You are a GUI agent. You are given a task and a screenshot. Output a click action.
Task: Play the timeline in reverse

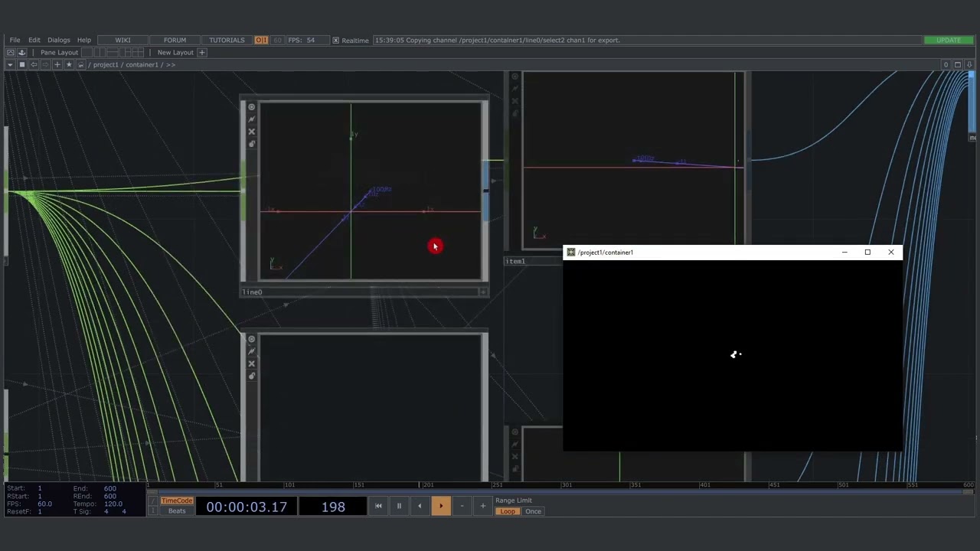(420, 506)
